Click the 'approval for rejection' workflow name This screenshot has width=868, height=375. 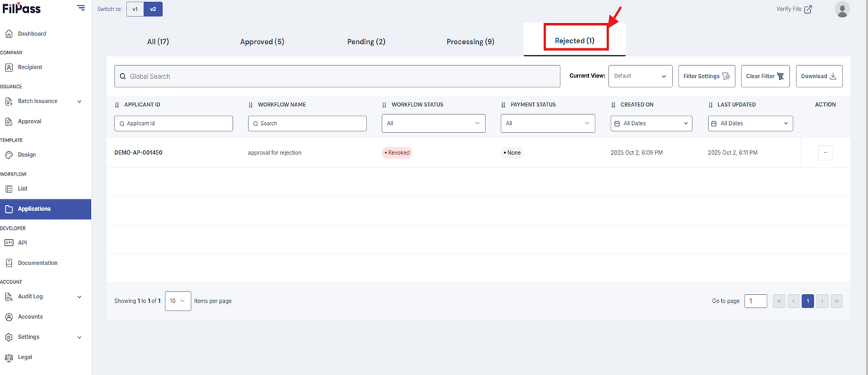click(274, 152)
